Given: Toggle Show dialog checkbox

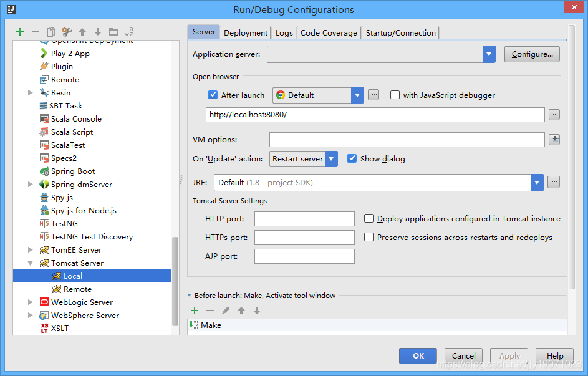Looking at the screenshot, I should (x=352, y=158).
